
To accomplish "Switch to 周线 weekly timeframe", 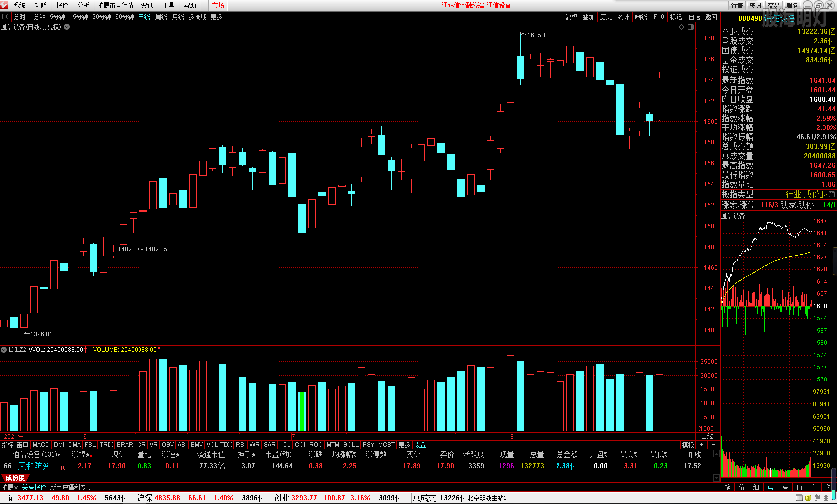I will [x=161, y=17].
